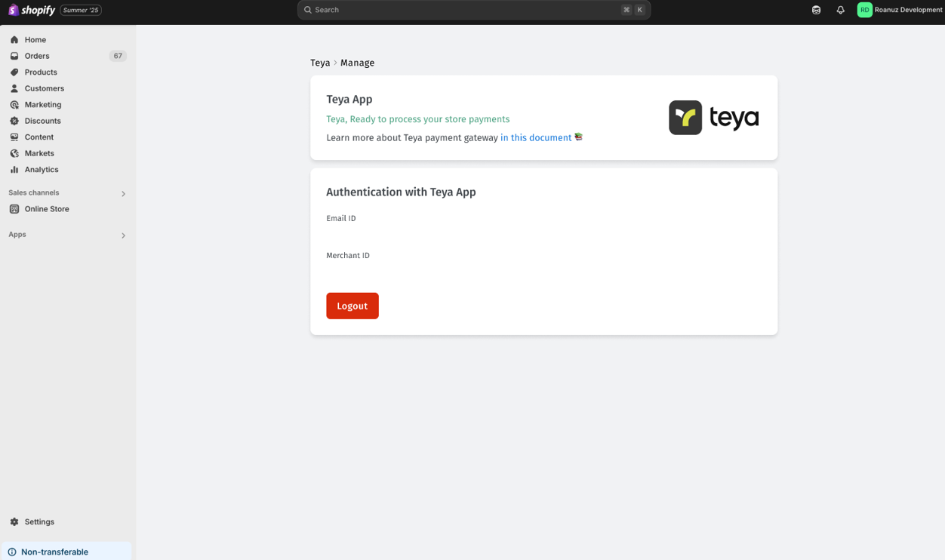The width and height of the screenshot is (945, 560).
Task: Click Teya in the breadcrumb
Action: pyautogui.click(x=320, y=63)
